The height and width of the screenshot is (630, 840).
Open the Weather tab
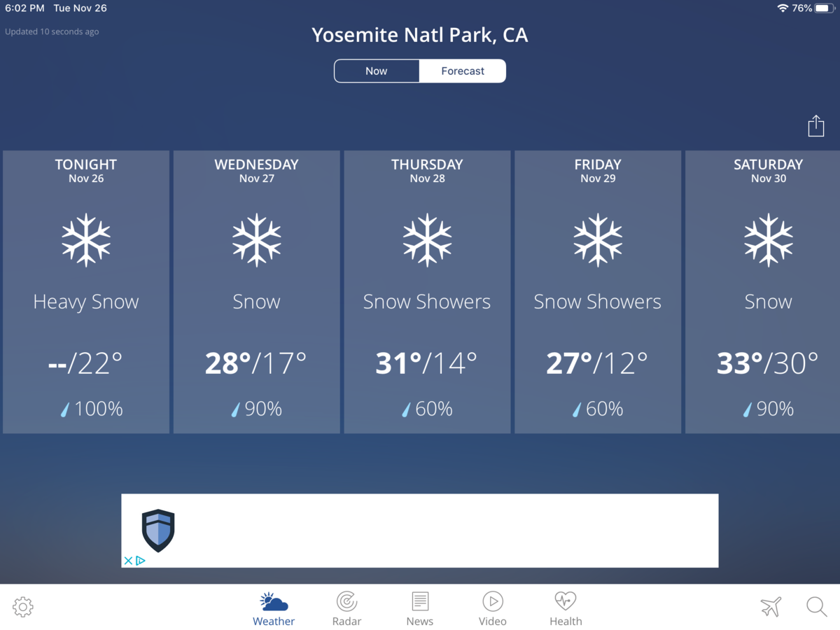(274, 609)
